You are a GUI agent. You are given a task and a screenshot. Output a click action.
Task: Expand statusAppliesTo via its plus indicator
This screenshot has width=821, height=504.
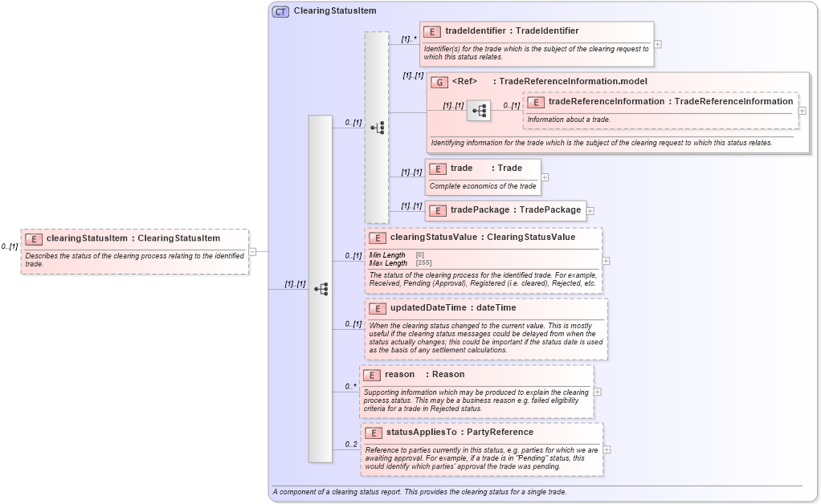pyautogui.click(x=607, y=449)
